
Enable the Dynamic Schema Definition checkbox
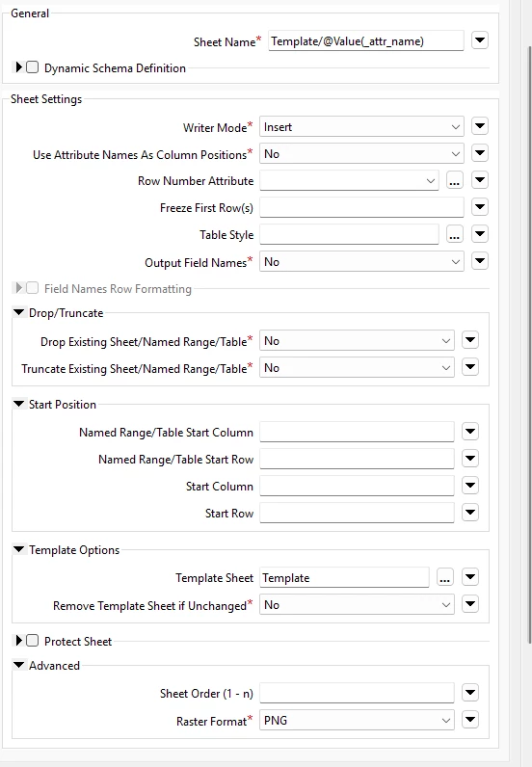pyautogui.click(x=33, y=67)
